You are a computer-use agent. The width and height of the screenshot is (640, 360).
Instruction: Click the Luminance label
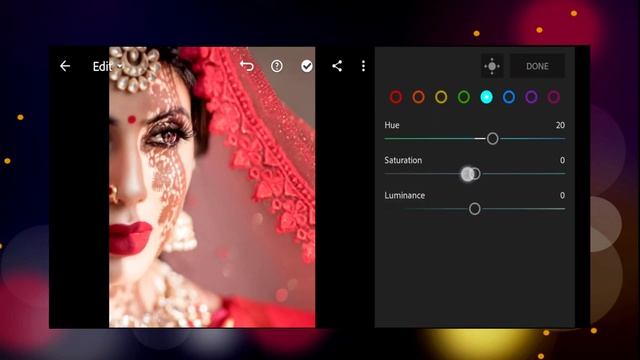[x=404, y=196]
